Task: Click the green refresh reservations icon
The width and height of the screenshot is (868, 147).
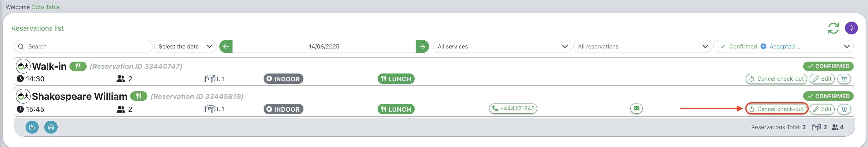Action: pos(833,28)
